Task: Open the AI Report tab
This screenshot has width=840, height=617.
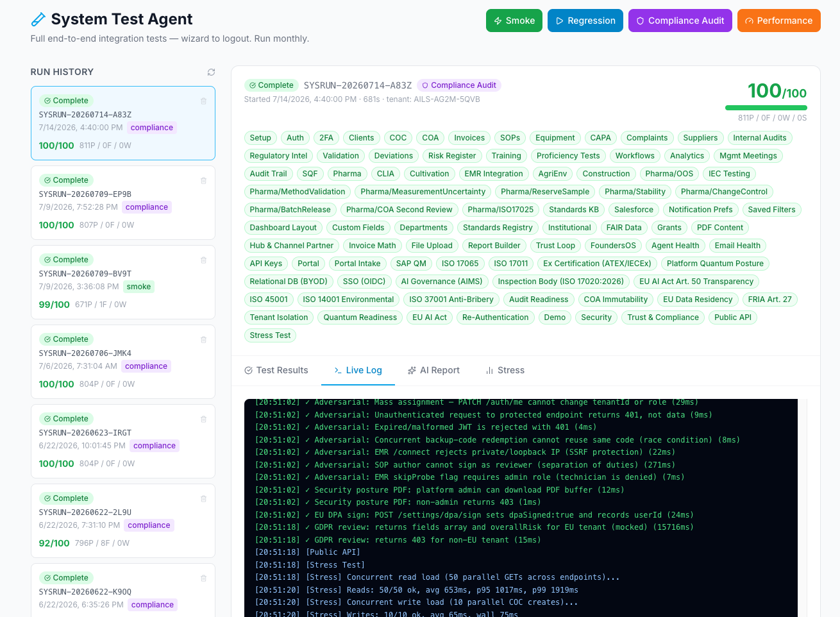Action: coord(433,370)
